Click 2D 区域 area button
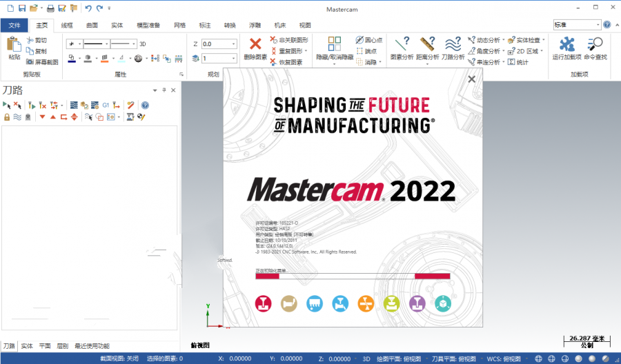The image size is (621, 364). pos(523,51)
